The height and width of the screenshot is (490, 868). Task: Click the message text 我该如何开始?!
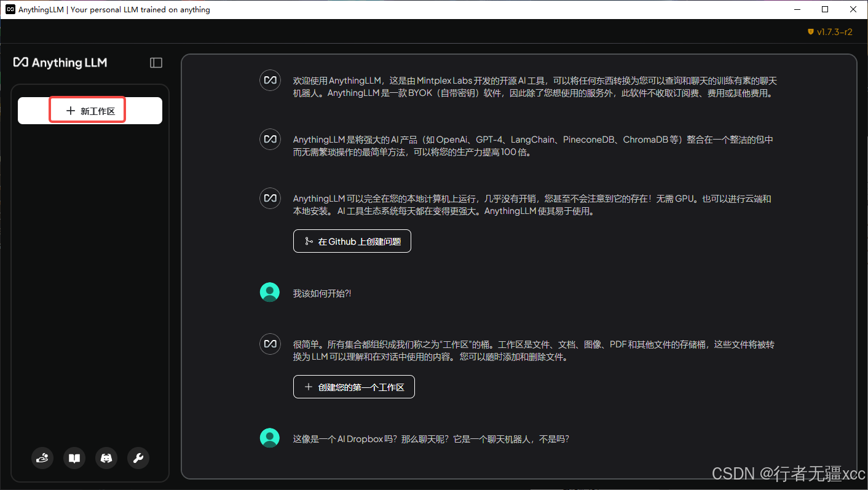pos(322,294)
